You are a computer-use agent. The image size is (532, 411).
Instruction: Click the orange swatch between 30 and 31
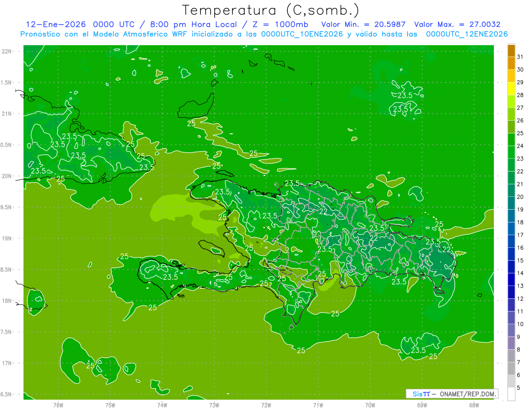click(511, 63)
